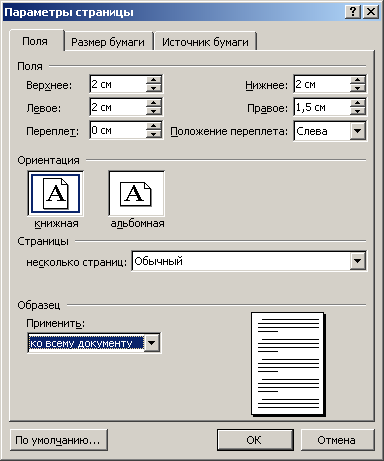Viewport: 384px width, 461px height.
Task: Decrease the Правое margin value
Action: point(358,111)
